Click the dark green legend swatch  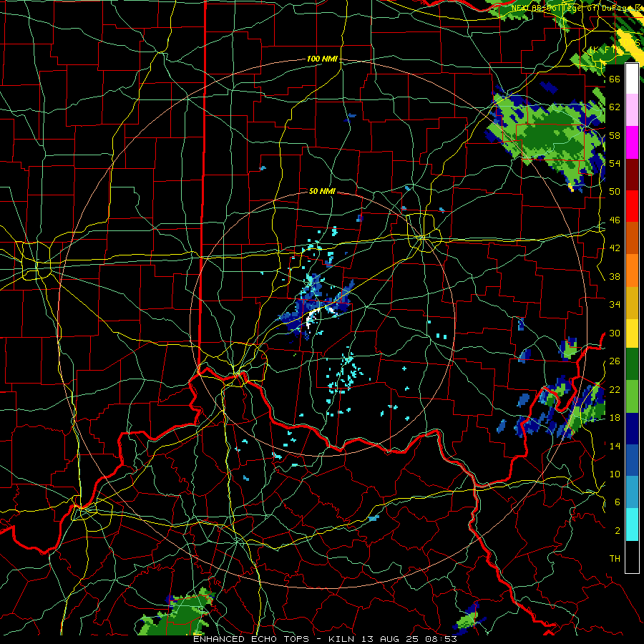pyautogui.click(x=632, y=364)
